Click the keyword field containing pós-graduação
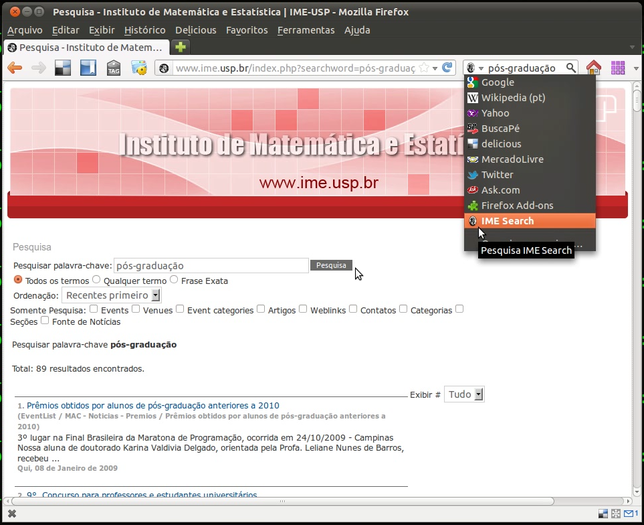The image size is (644, 525). tap(211, 265)
